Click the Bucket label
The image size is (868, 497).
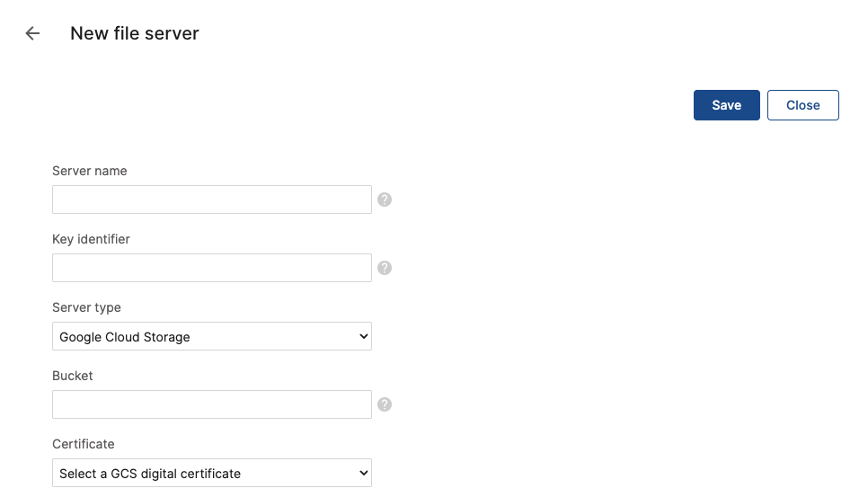(x=73, y=376)
